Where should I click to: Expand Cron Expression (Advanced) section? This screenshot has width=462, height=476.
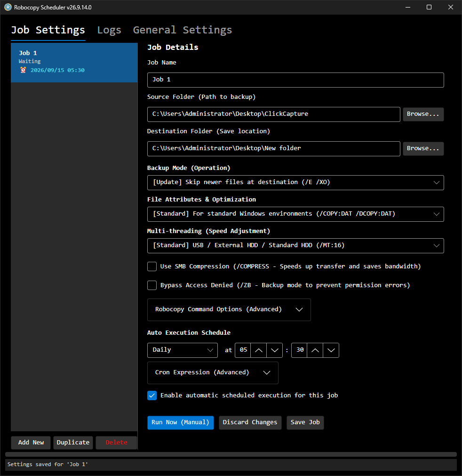click(x=213, y=373)
